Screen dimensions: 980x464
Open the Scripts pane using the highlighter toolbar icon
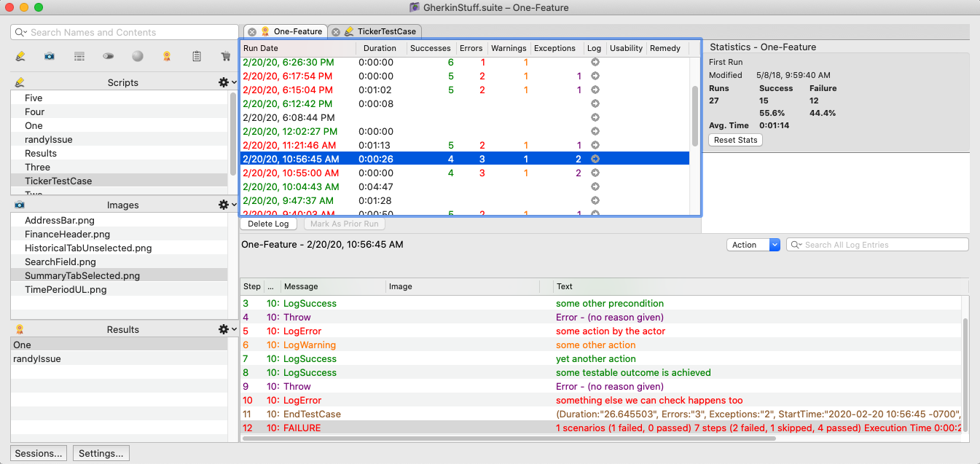(x=20, y=56)
